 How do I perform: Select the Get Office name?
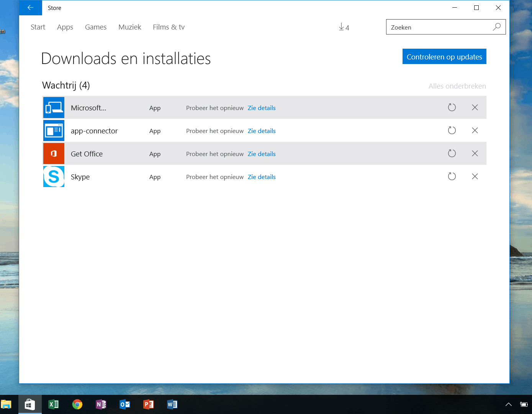(x=87, y=154)
